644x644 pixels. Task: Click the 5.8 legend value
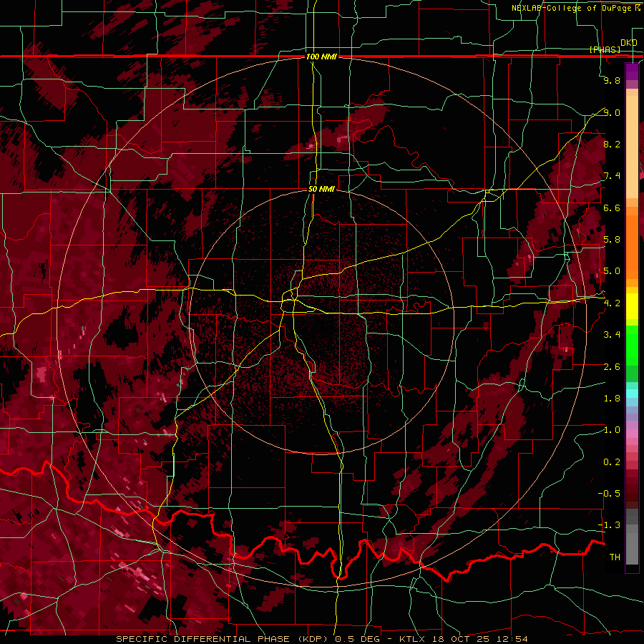coord(612,240)
